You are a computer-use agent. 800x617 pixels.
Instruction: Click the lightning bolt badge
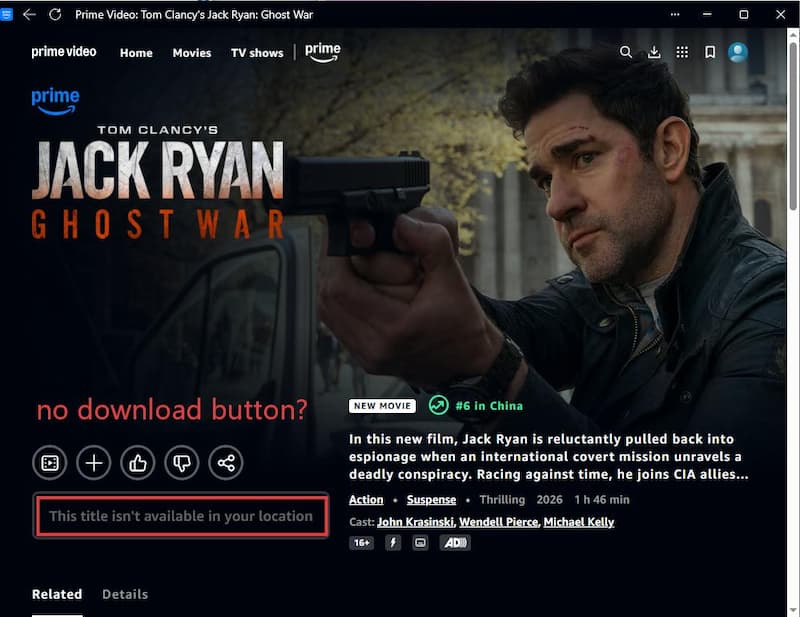coord(393,542)
